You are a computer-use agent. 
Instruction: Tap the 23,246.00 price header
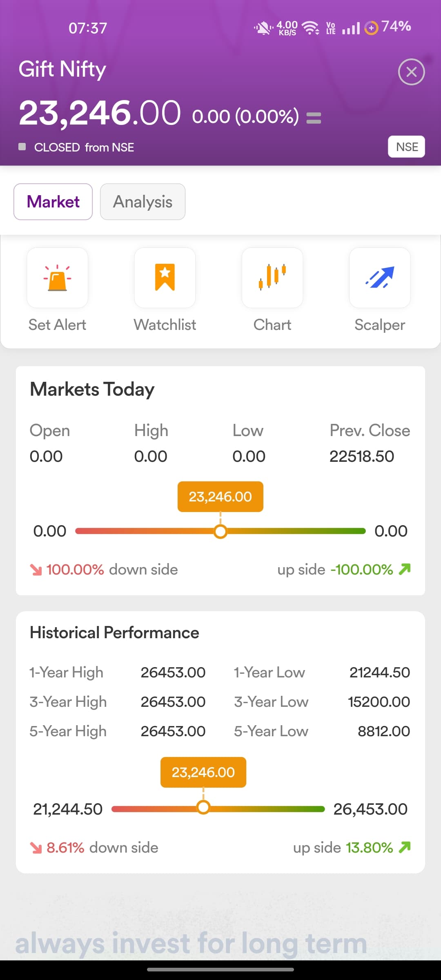pyautogui.click(x=100, y=113)
